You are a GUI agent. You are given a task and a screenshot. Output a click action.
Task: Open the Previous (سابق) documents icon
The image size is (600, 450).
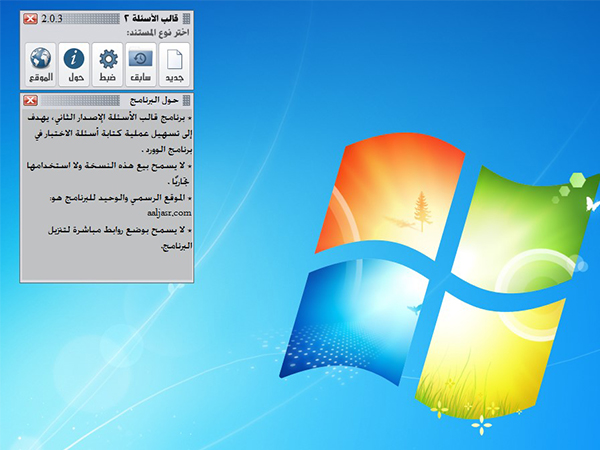[139, 64]
